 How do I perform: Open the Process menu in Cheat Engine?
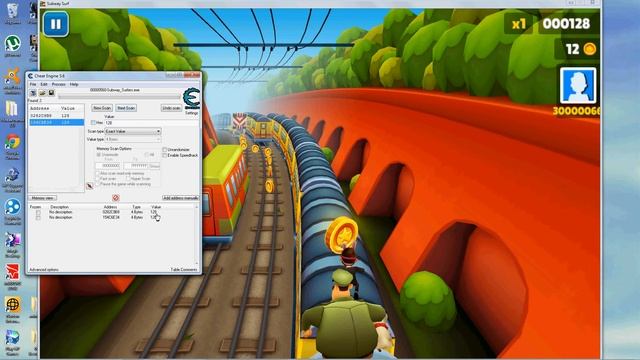(58, 84)
